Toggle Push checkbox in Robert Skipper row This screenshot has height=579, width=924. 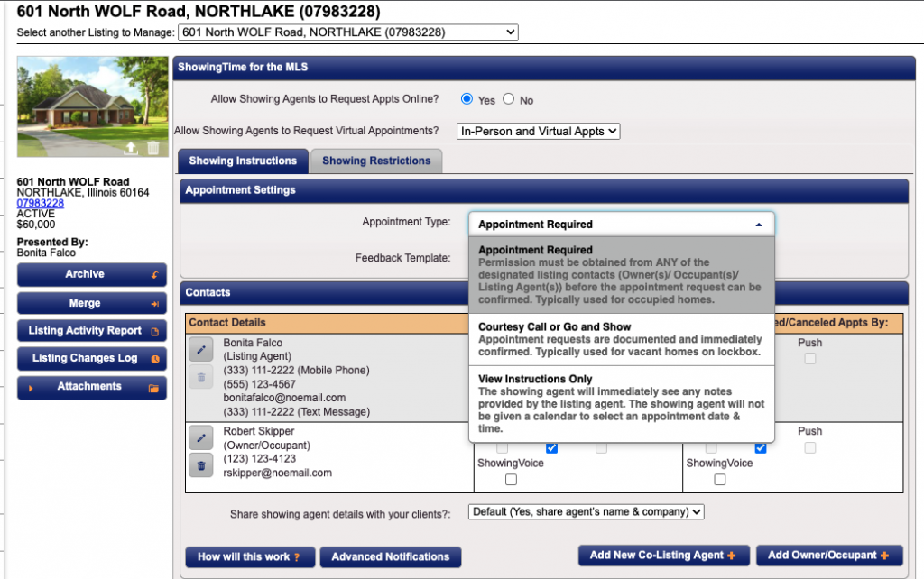point(810,447)
